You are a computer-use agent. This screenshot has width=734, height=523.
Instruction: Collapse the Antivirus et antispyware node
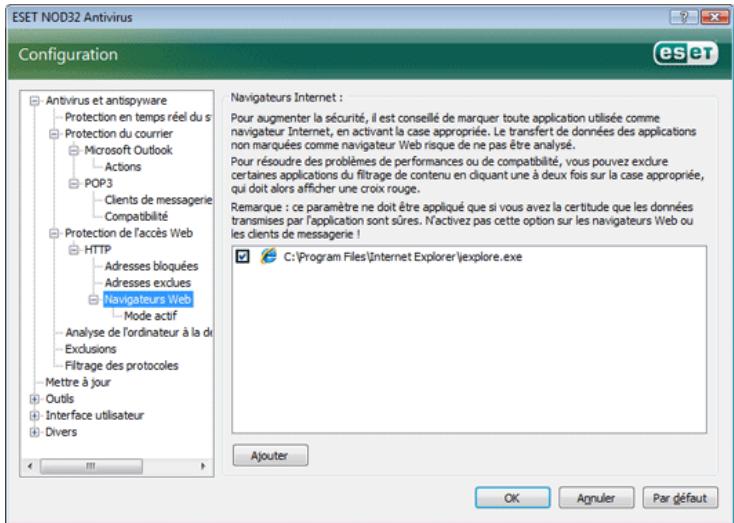coord(35,101)
